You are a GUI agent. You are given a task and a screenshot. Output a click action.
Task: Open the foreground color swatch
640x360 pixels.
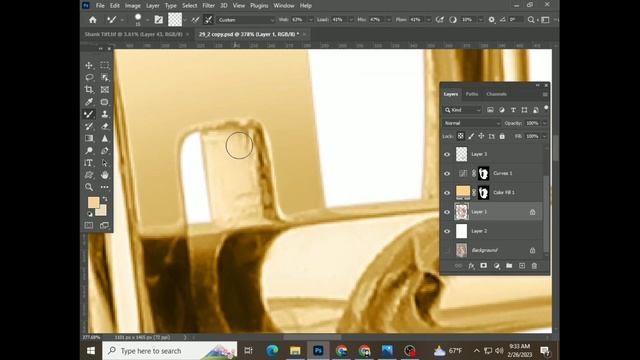(x=93, y=202)
